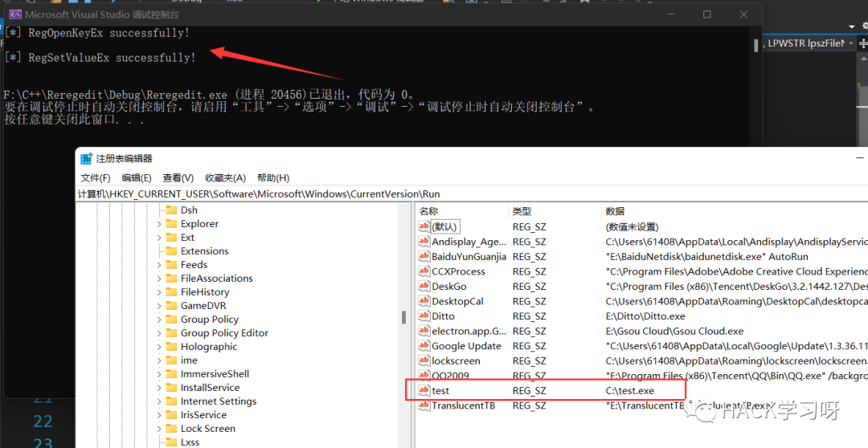Select the IrisService folder icon
The image size is (868, 448).
tap(171, 415)
